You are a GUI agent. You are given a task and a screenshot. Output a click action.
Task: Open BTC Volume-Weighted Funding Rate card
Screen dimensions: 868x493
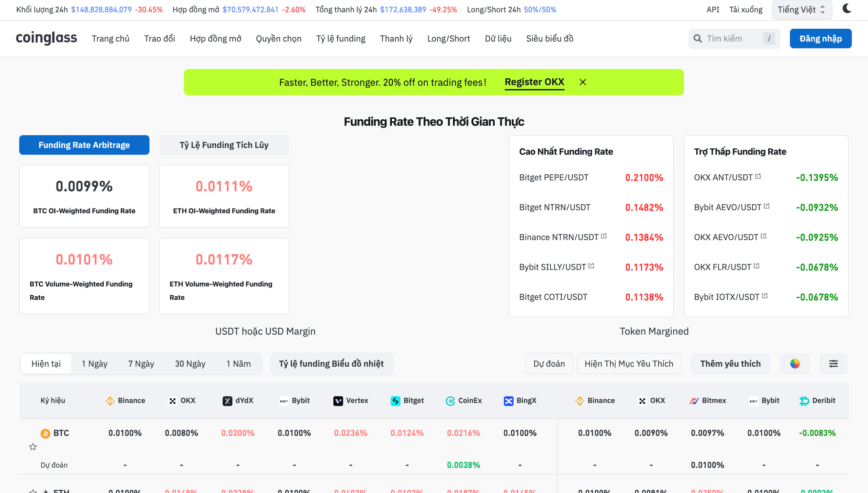coord(84,276)
